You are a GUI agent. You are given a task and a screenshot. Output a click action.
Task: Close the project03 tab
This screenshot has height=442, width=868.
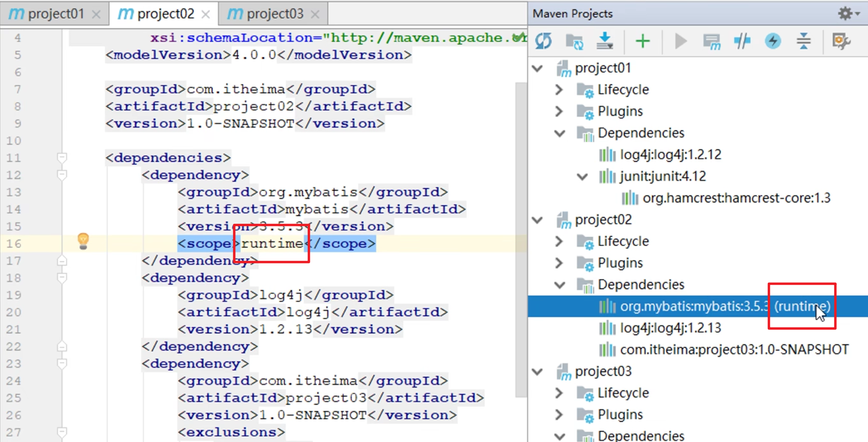tap(315, 14)
